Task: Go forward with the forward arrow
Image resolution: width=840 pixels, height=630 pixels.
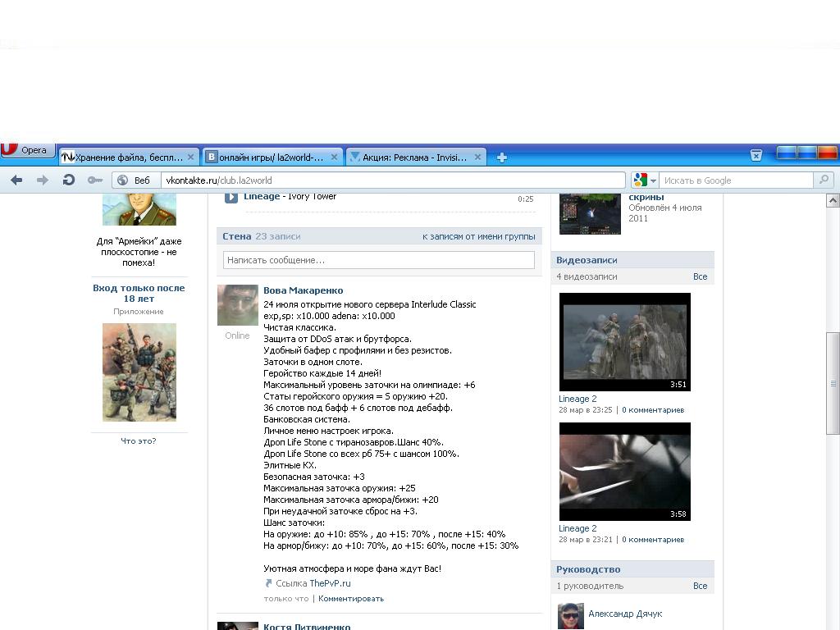Action: pos(43,180)
